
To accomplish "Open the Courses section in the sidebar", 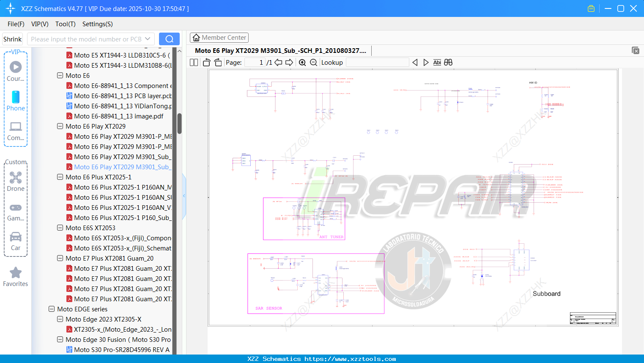I will pos(16,71).
